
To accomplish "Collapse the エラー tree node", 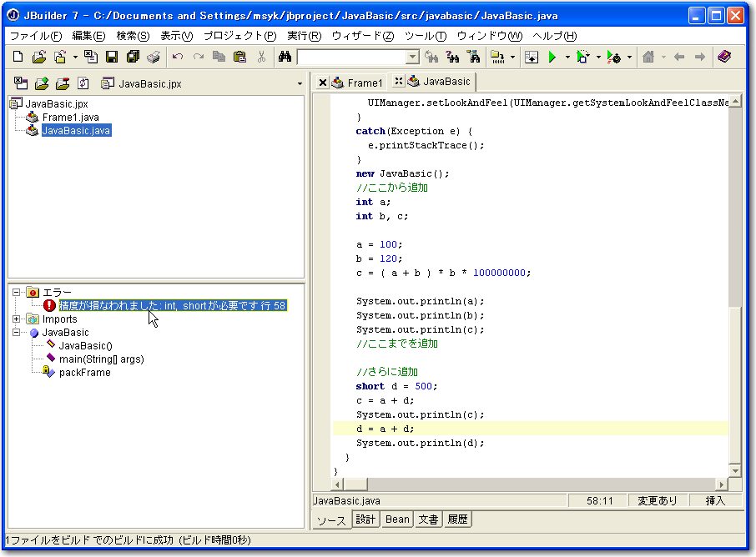I will coord(17,293).
